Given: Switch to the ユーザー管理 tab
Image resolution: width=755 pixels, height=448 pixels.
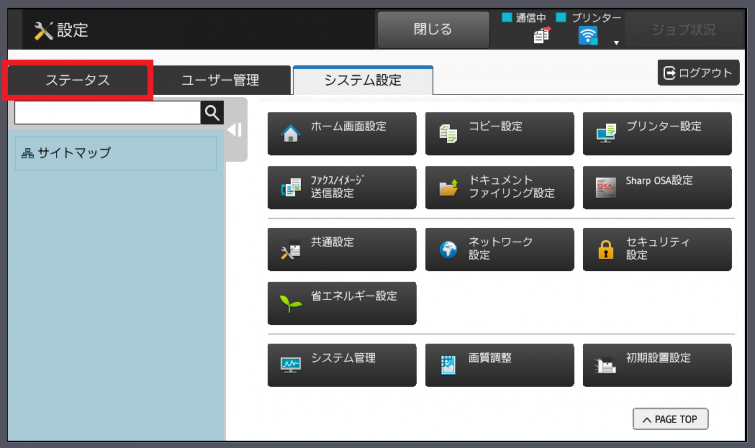Looking at the screenshot, I should tap(220, 80).
